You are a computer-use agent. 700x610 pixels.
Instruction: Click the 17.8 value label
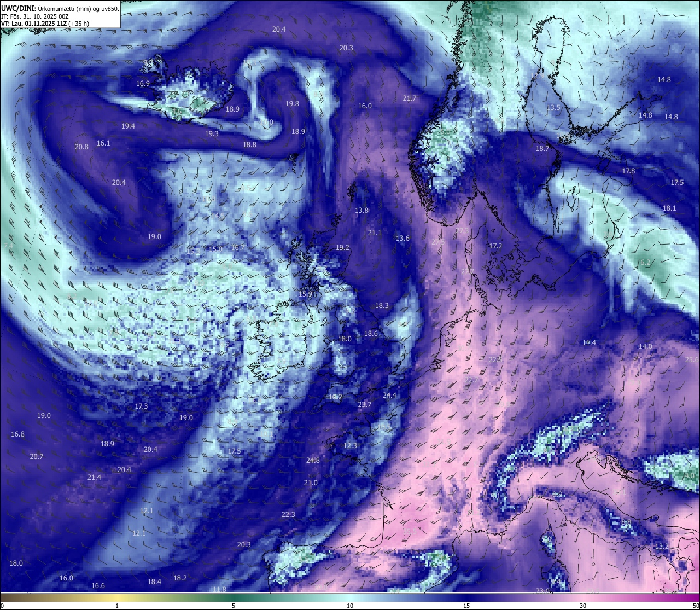tap(628, 171)
